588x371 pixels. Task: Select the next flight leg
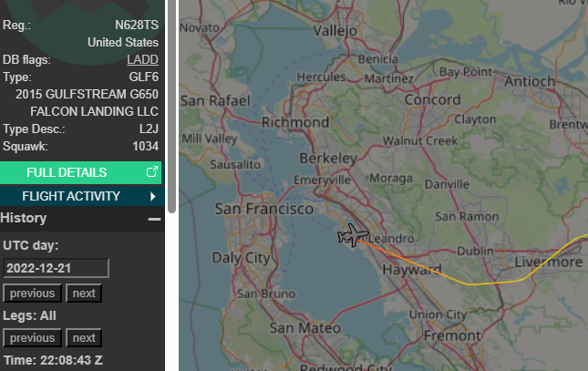pyautogui.click(x=84, y=337)
